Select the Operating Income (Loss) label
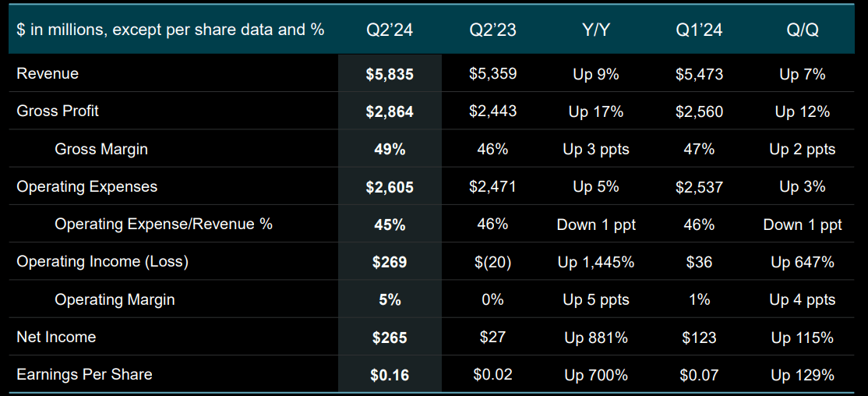The width and height of the screenshot is (868, 396). click(102, 262)
